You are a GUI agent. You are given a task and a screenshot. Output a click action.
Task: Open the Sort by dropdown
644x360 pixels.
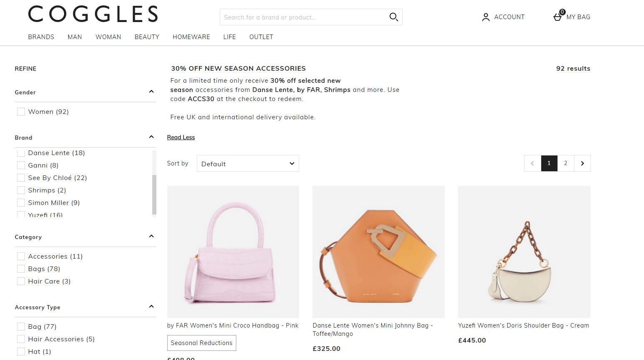click(x=248, y=163)
